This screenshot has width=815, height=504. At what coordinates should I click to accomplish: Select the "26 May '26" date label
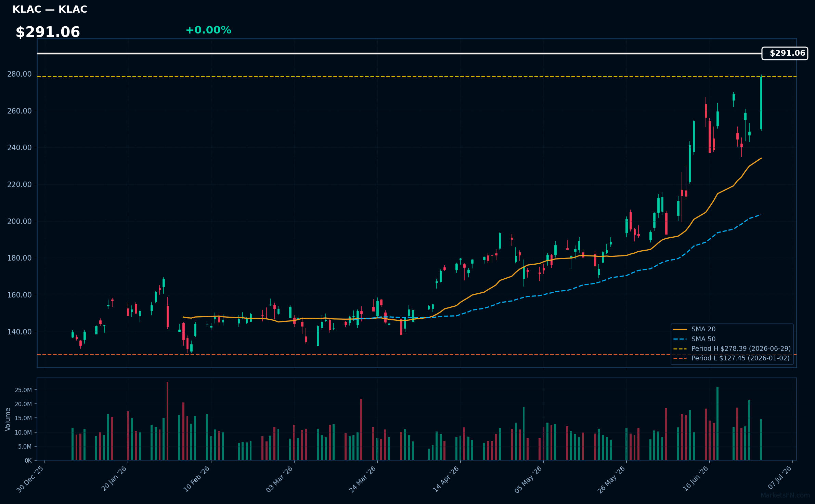(612, 479)
